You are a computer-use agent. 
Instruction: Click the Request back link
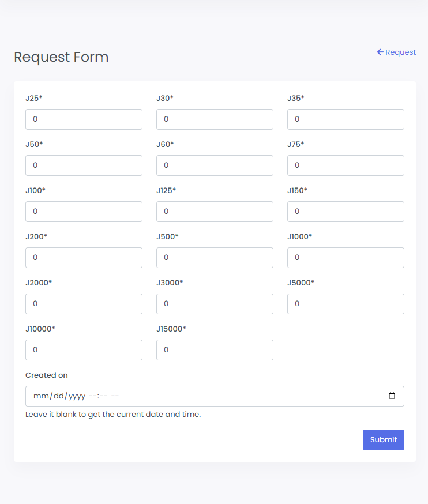(x=396, y=52)
